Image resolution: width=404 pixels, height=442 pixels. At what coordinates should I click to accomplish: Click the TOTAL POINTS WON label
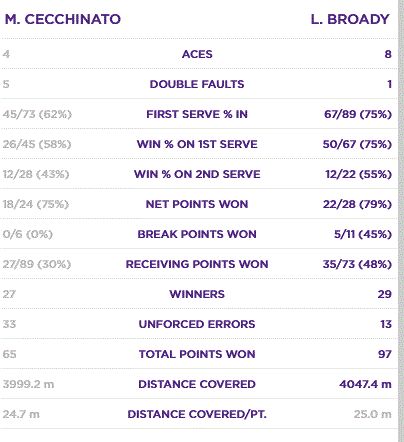pos(197,354)
